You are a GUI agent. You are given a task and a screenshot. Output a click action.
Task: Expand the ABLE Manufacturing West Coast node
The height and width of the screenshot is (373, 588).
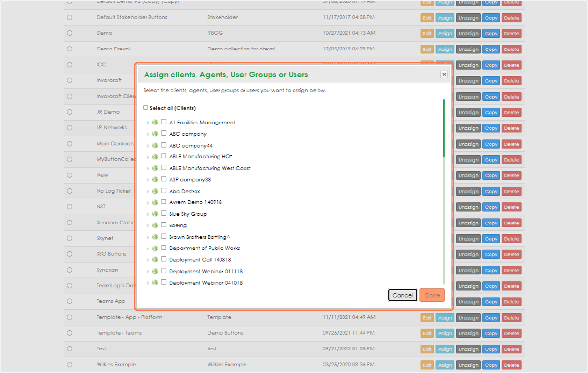[x=147, y=168]
